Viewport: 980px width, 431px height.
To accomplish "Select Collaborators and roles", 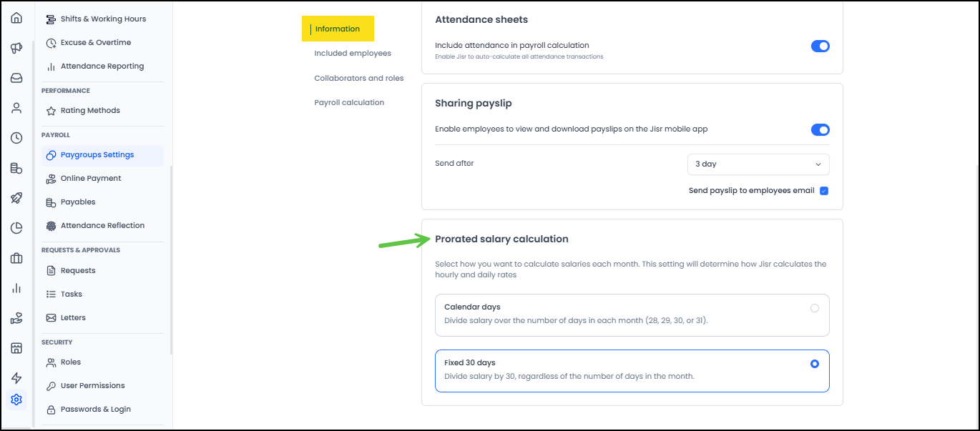I will 358,77.
